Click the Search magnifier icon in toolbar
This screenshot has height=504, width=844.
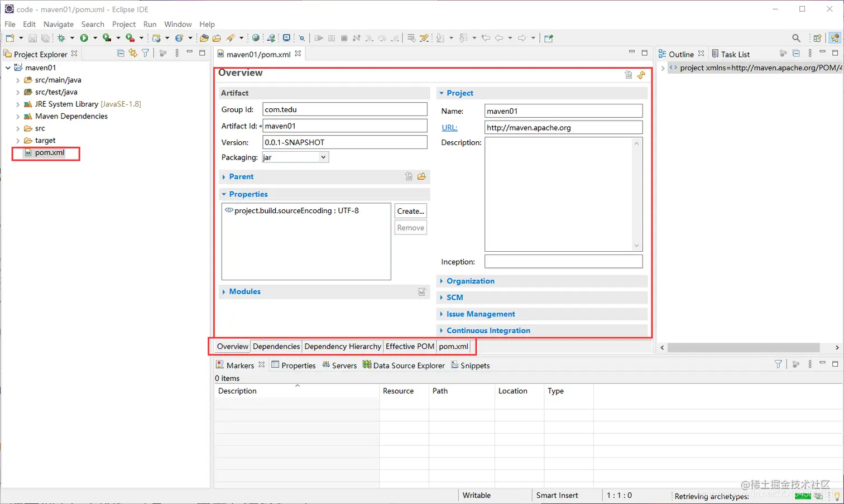(796, 38)
